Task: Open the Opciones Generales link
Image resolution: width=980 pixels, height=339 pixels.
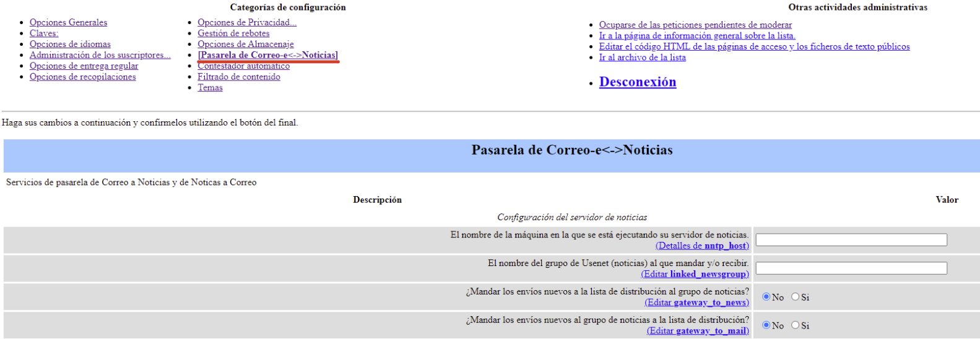Action: 68,22
